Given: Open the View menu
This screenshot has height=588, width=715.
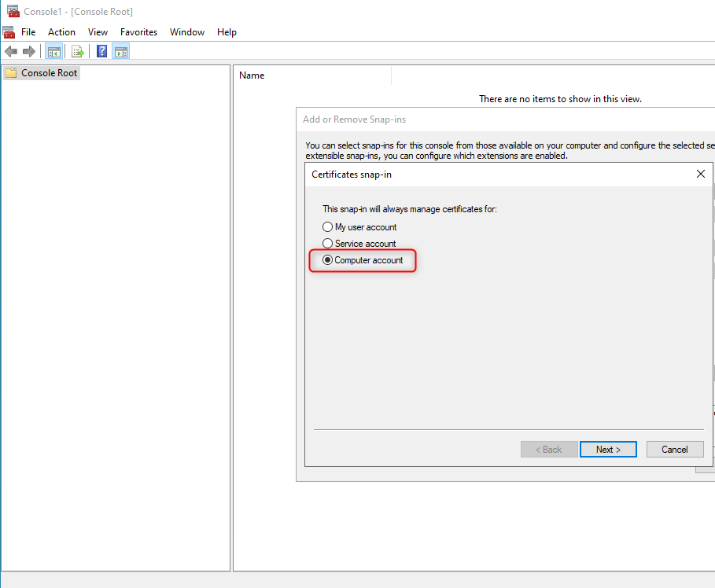Looking at the screenshot, I should pyautogui.click(x=98, y=32).
